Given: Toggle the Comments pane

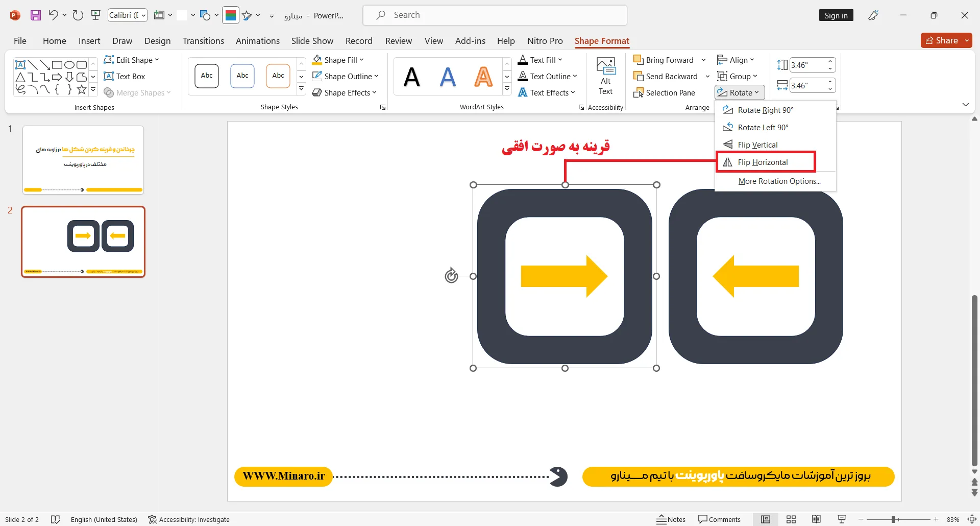Looking at the screenshot, I should (x=720, y=519).
